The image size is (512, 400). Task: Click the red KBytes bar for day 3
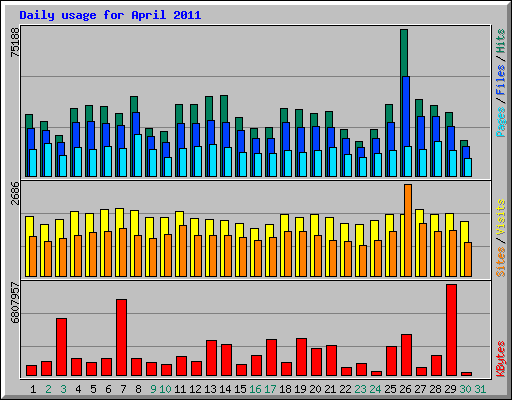(x=61, y=347)
